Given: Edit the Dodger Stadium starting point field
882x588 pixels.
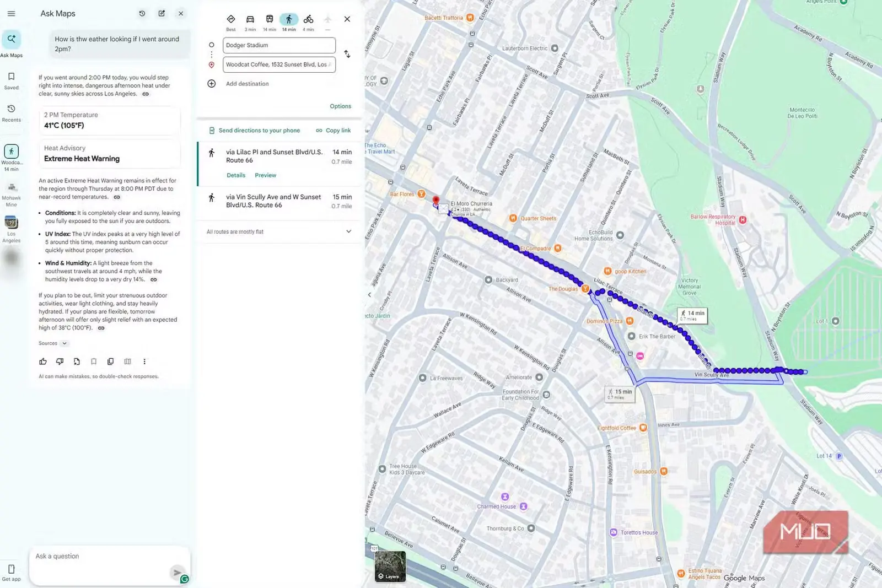Looking at the screenshot, I should pos(279,45).
